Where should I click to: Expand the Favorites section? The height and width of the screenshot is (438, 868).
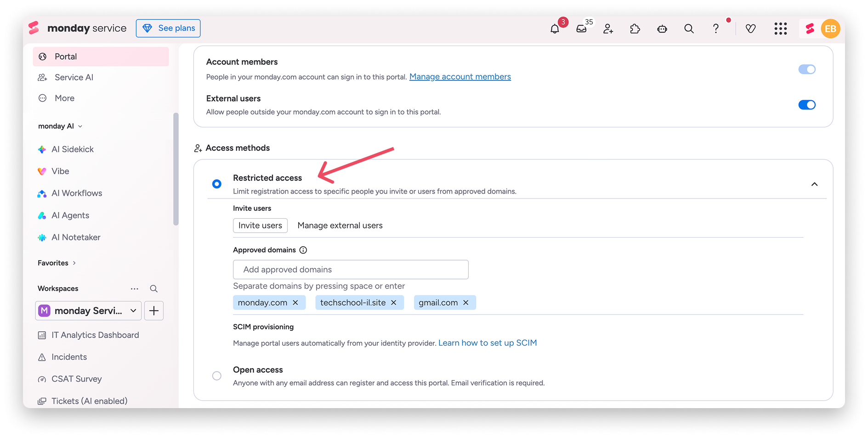[x=57, y=263]
